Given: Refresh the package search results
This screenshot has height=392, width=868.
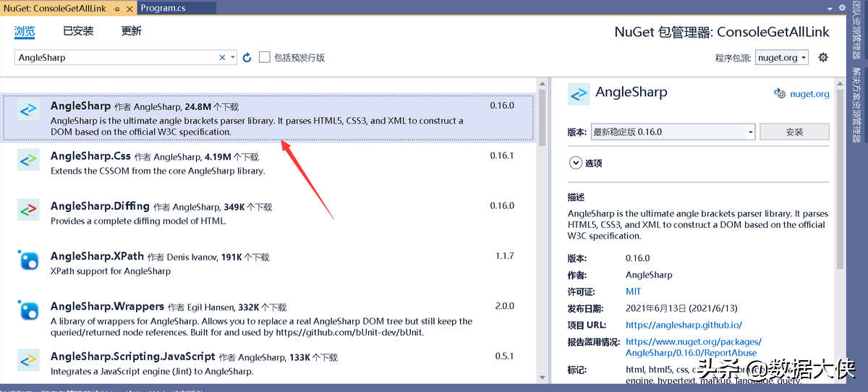Looking at the screenshot, I should pyautogui.click(x=247, y=57).
